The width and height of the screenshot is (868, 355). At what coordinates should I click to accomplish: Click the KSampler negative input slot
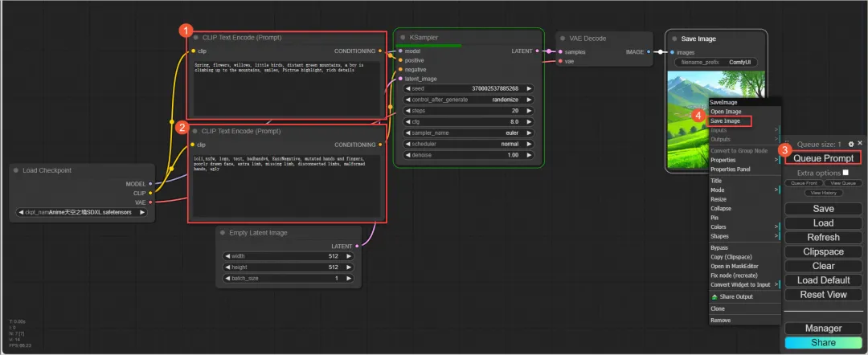tap(400, 70)
